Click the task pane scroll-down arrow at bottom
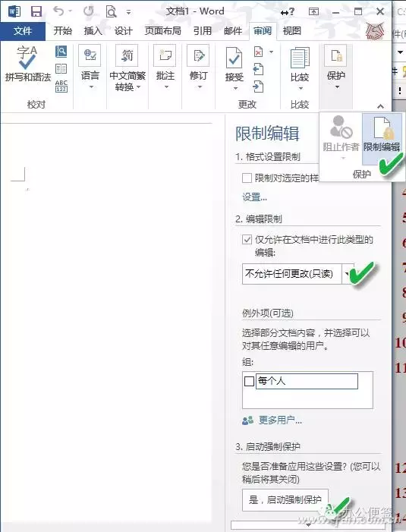The image size is (406, 532). point(308,525)
